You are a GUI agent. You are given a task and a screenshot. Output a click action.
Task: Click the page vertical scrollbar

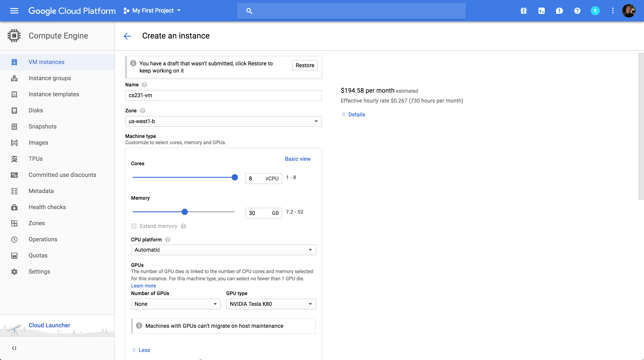click(641, 126)
